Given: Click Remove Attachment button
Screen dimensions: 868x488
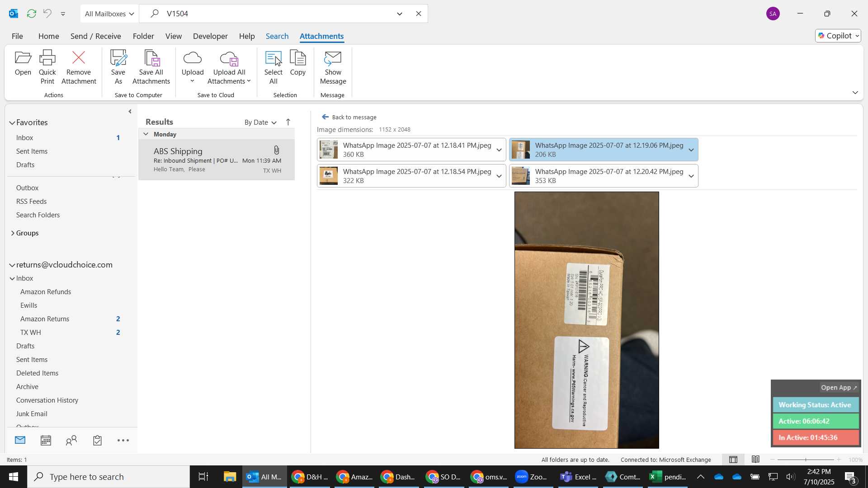Looking at the screenshot, I should [79, 67].
